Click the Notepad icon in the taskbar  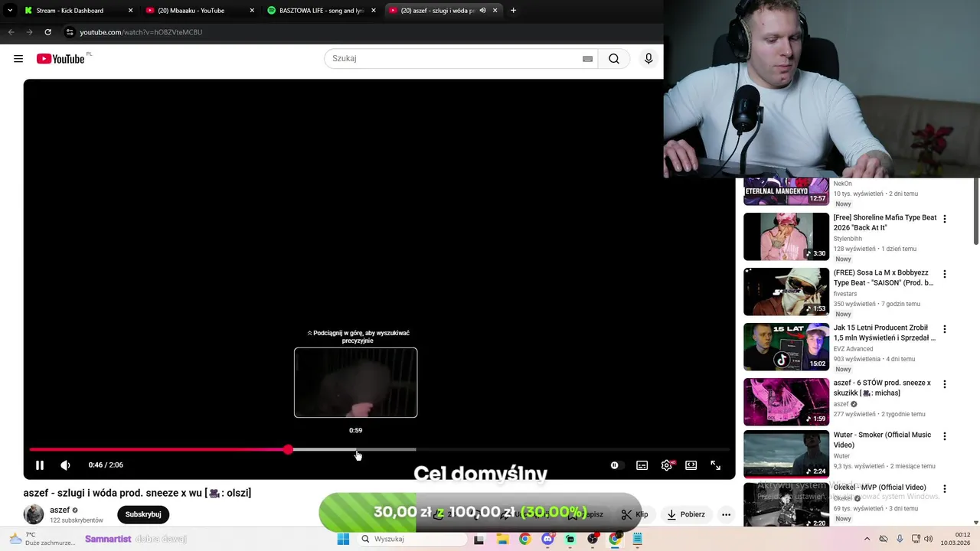pos(637,539)
